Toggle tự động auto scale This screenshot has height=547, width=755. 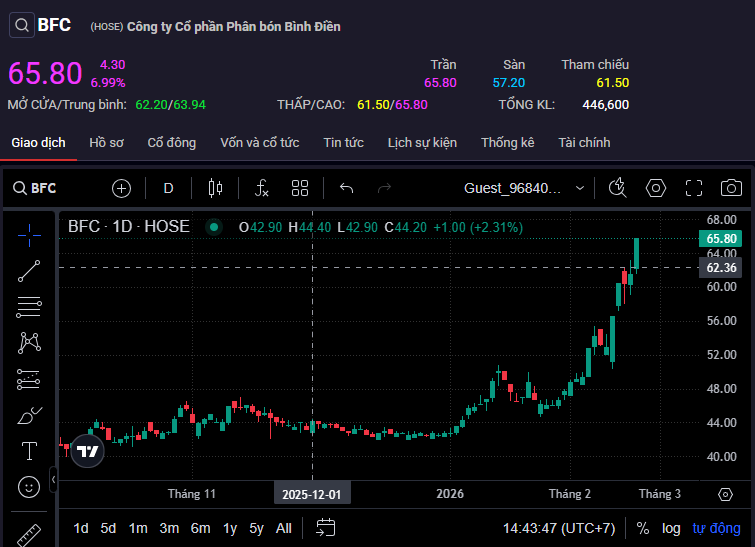tap(716, 528)
